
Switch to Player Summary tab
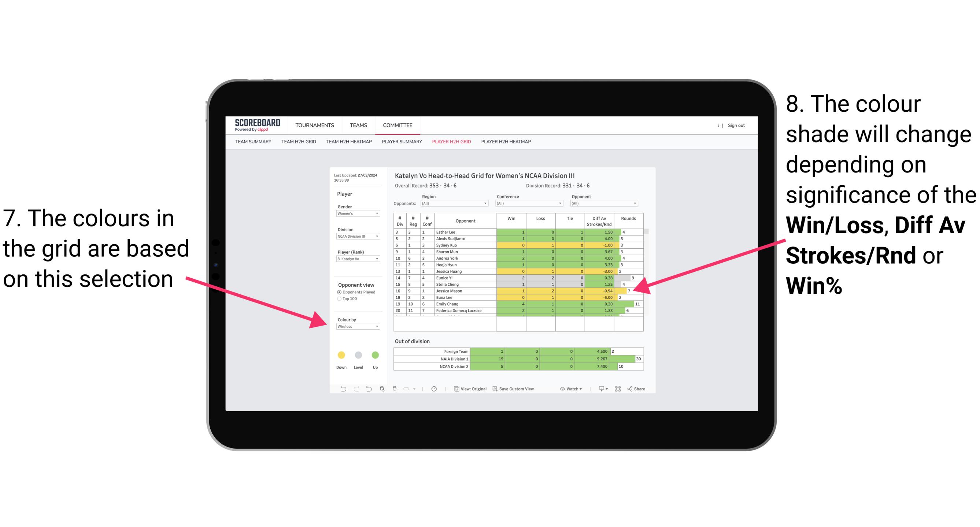(400, 144)
